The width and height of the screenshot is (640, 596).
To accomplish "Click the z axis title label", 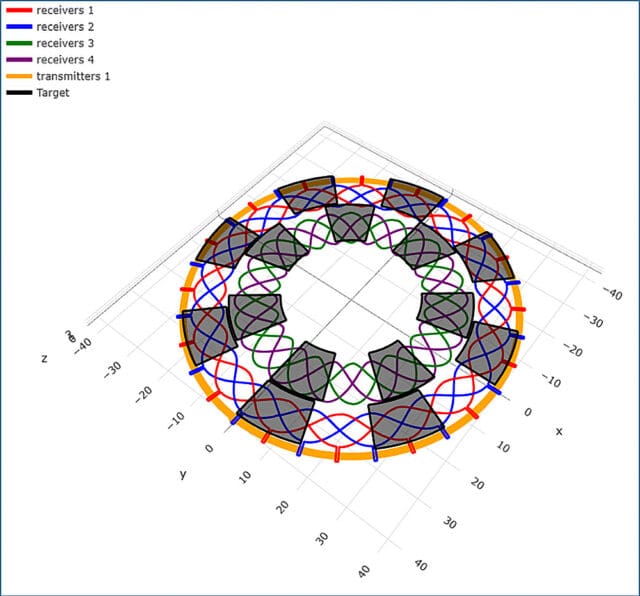I will point(44,358).
